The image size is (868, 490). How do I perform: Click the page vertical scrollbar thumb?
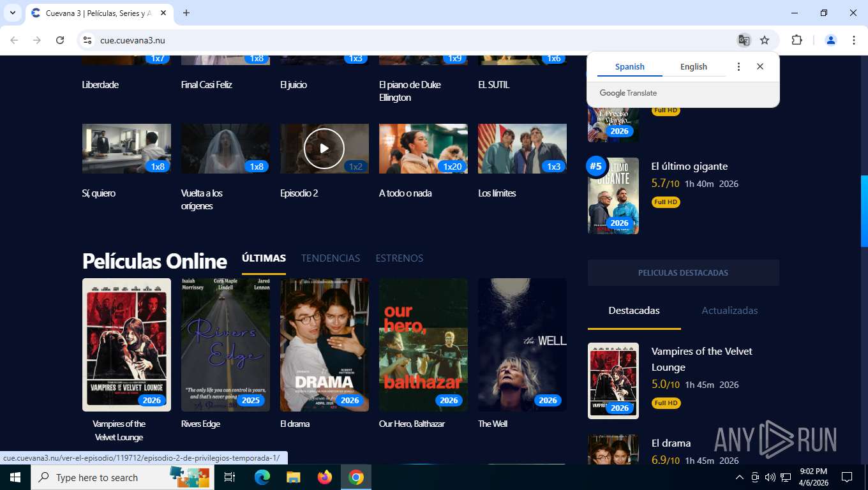coord(864,211)
